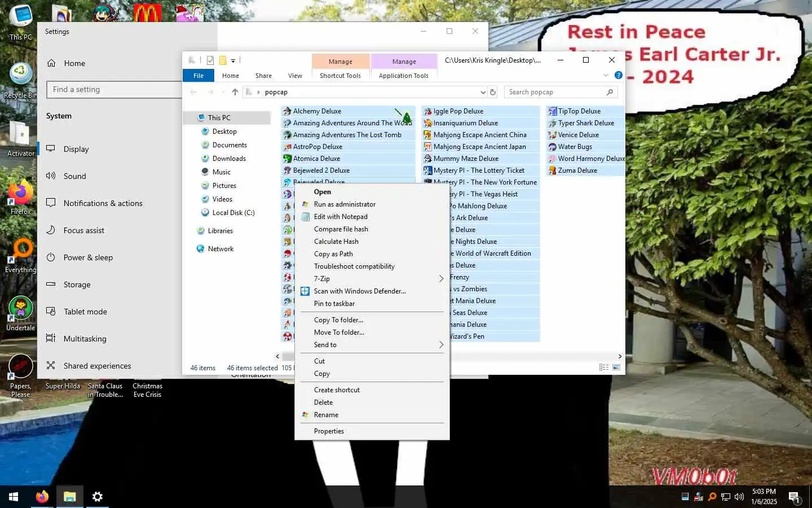Click the File Explorer taskbar icon
Viewport: 812px width, 508px height.
click(69, 497)
